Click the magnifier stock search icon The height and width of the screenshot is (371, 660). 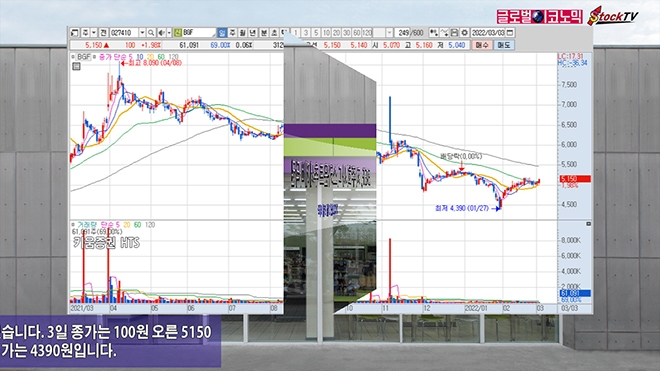click(x=151, y=32)
